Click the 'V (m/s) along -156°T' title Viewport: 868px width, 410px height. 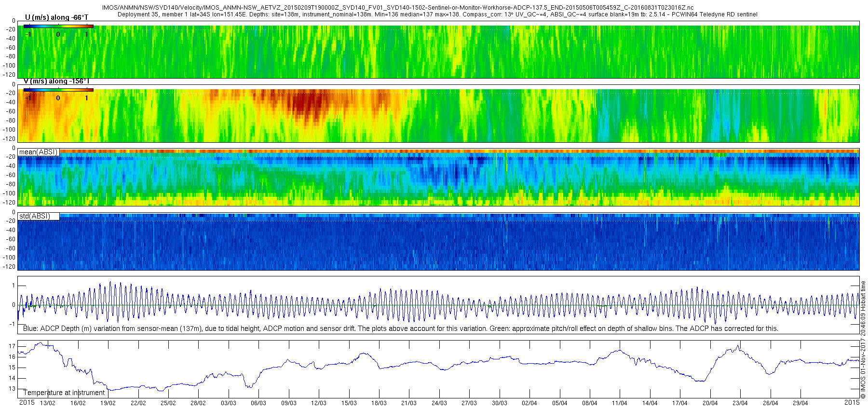click(56, 81)
